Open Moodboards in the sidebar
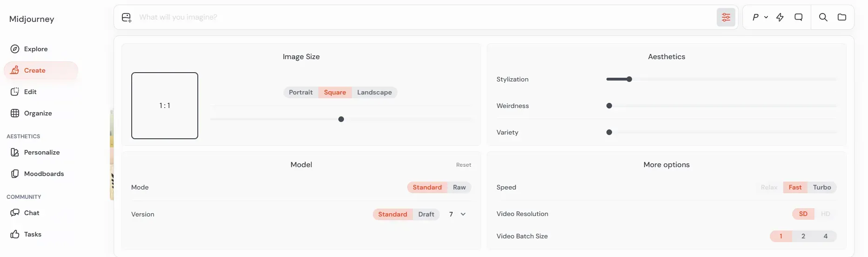The width and height of the screenshot is (868, 257). point(44,174)
